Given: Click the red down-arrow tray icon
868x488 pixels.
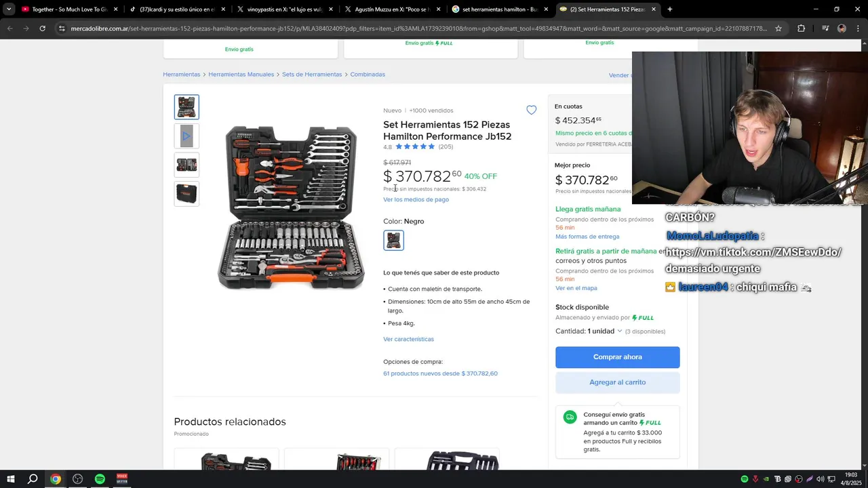Looking at the screenshot, I should pos(755,479).
